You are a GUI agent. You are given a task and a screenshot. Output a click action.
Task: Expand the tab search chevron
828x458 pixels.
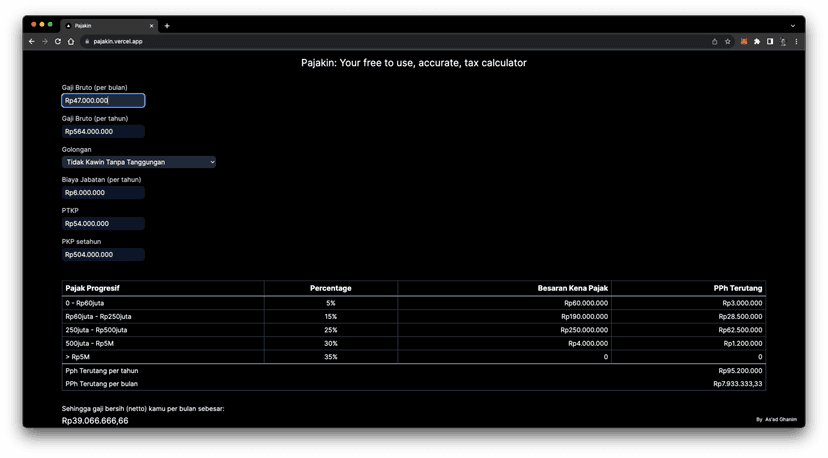[x=793, y=25]
